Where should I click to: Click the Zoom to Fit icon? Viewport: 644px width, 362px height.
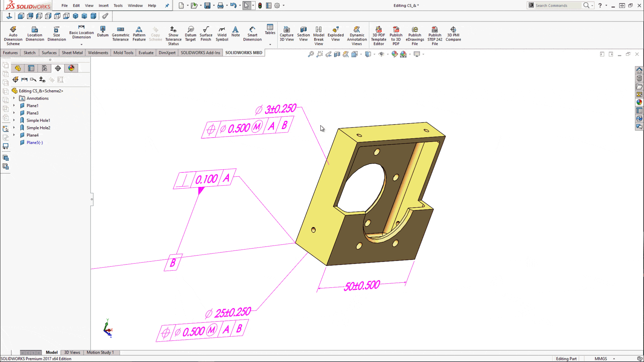pos(311,54)
